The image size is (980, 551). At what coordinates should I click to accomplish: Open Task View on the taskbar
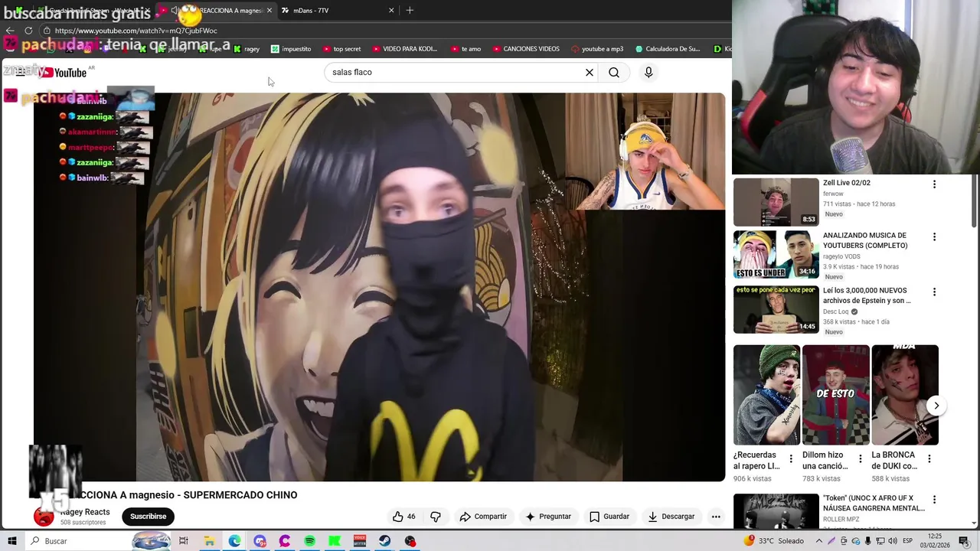click(184, 541)
